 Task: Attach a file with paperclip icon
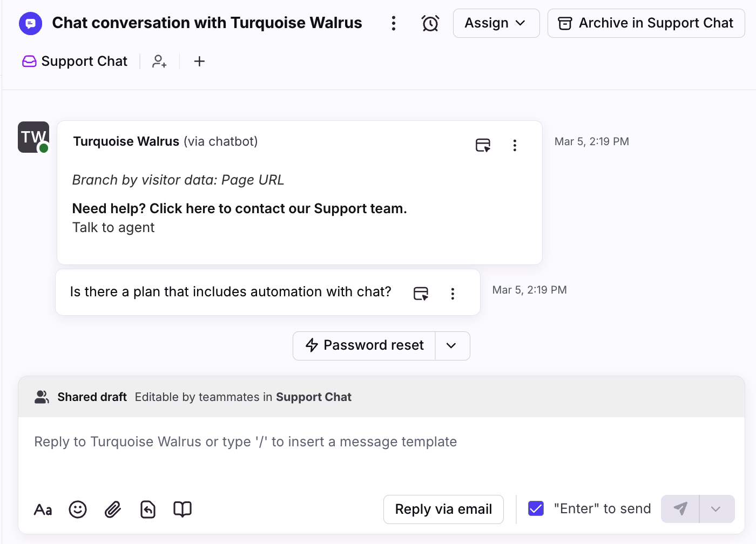point(113,509)
